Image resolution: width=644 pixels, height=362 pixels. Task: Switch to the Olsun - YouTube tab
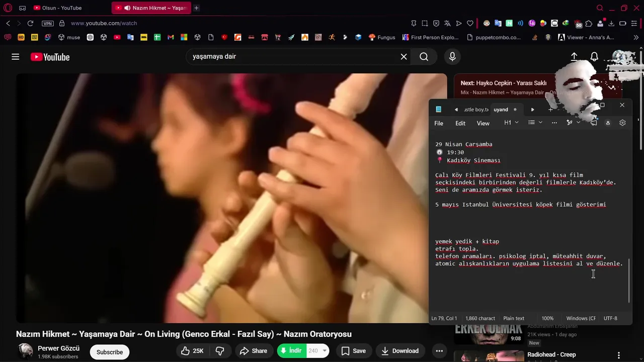pos(62,8)
